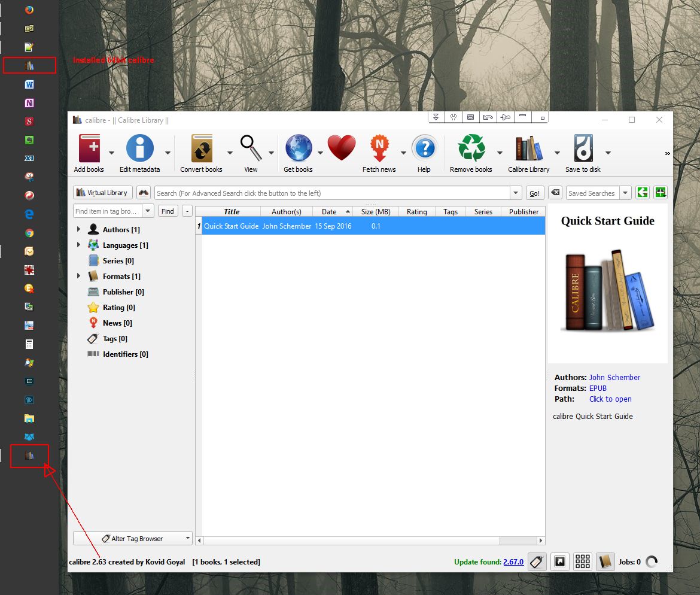Click the EPUB format link

pos(598,388)
